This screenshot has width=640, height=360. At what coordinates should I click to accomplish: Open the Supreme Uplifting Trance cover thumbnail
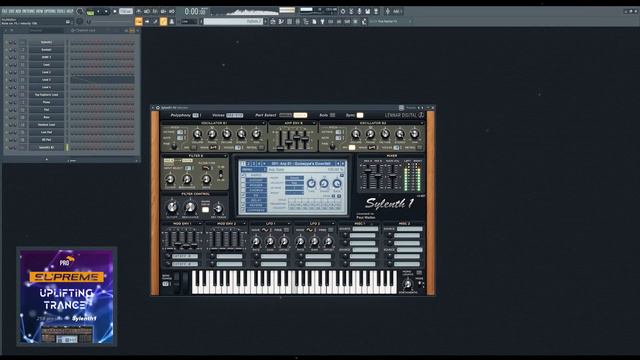[x=67, y=297]
